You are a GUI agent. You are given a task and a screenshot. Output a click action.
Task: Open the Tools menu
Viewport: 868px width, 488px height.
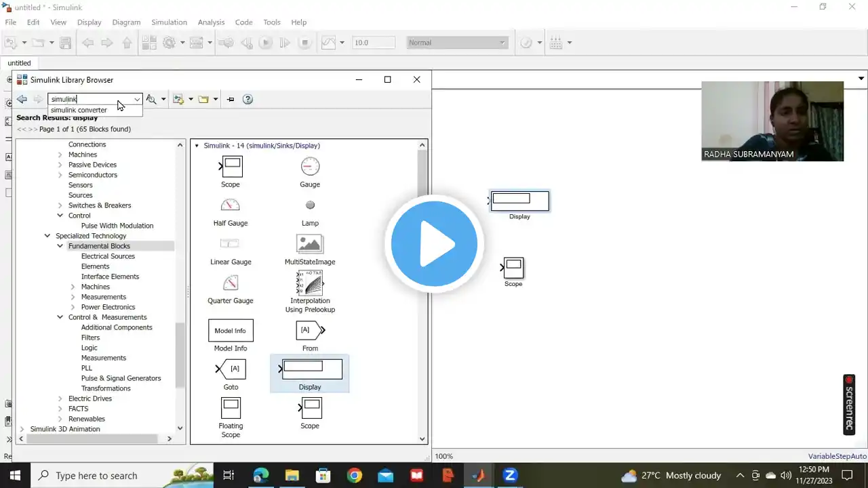pos(271,22)
